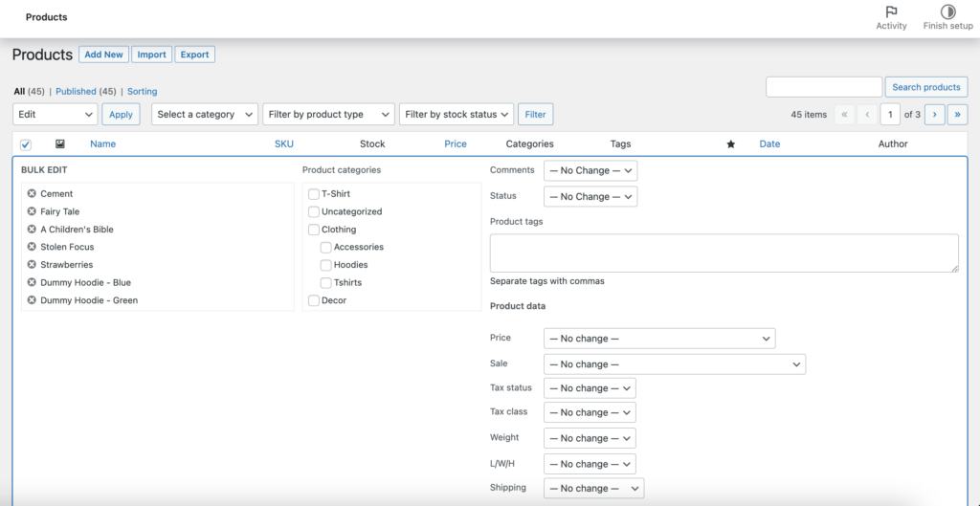The width and height of the screenshot is (980, 506).
Task: Check the T-Shirt category
Action: (x=314, y=193)
